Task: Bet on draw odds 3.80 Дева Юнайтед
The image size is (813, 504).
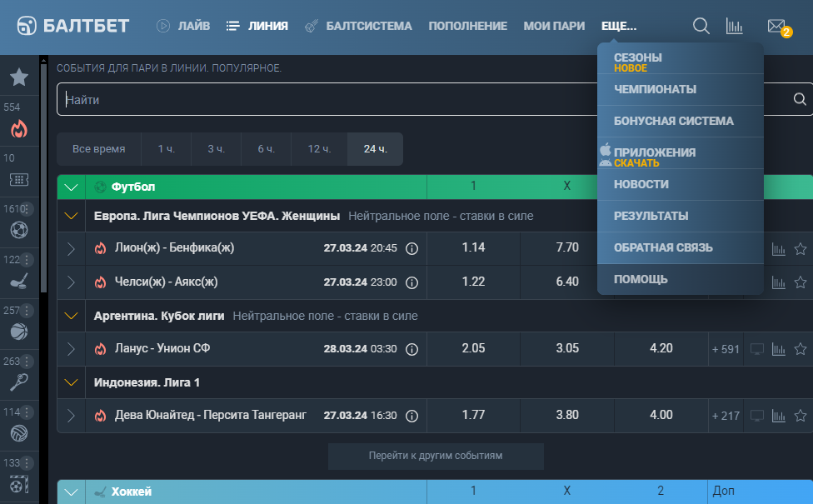Action: [x=567, y=416]
